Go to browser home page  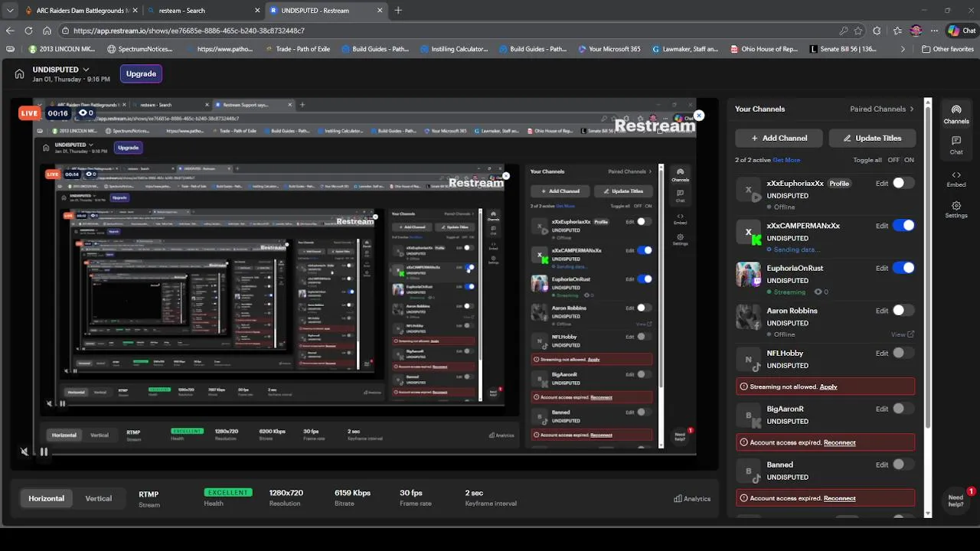click(x=47, y=31)
